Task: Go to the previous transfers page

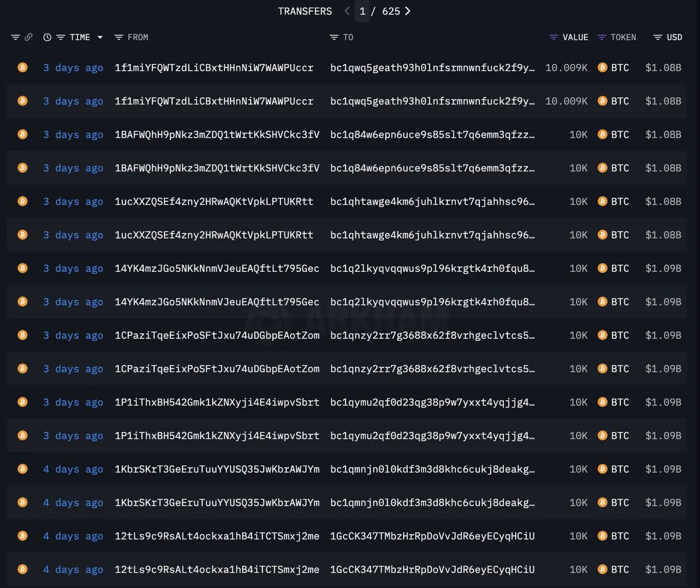Action: pyautogui.click(x=347, y=11)
